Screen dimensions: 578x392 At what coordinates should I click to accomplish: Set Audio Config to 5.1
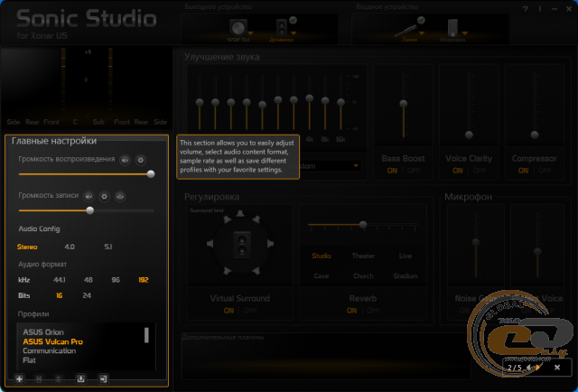click(108, 247)
